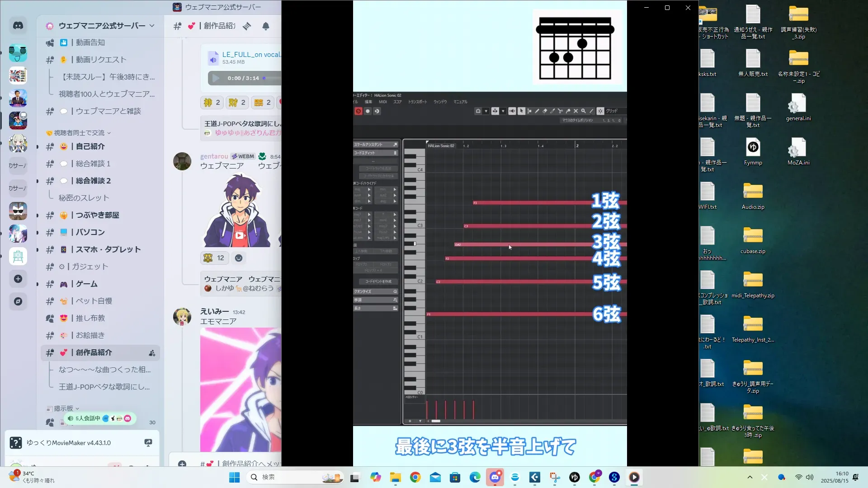Viewport: 868px width, 488px height.
Task: Open Discord direct messages home icon
Action: coord(18,26)
